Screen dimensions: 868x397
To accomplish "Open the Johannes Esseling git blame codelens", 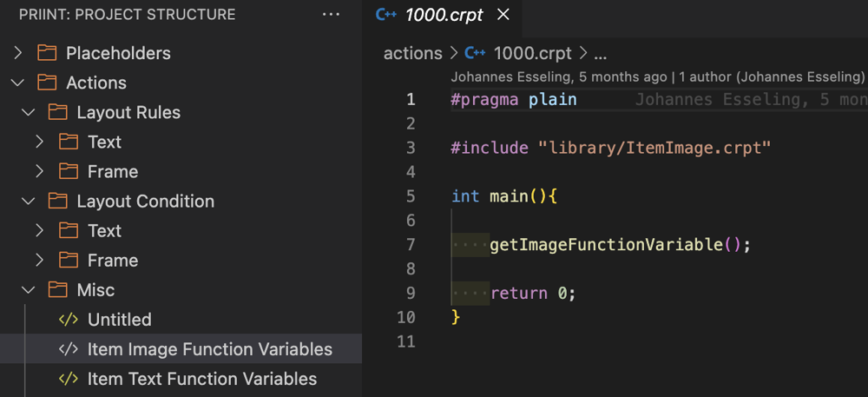I will [x=657, y=76].
